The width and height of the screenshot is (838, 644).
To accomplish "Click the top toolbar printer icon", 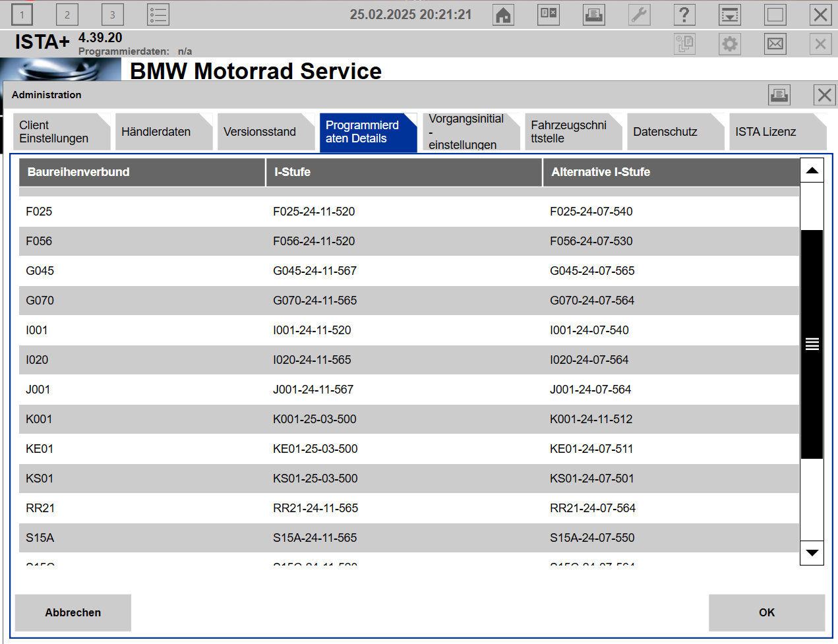I will point(593,15).
